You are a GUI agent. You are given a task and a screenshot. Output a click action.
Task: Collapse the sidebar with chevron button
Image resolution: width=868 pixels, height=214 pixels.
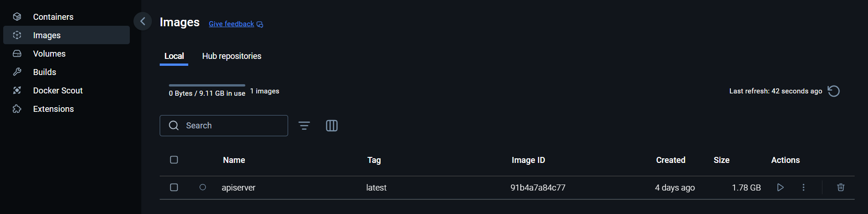coord(143,21)
